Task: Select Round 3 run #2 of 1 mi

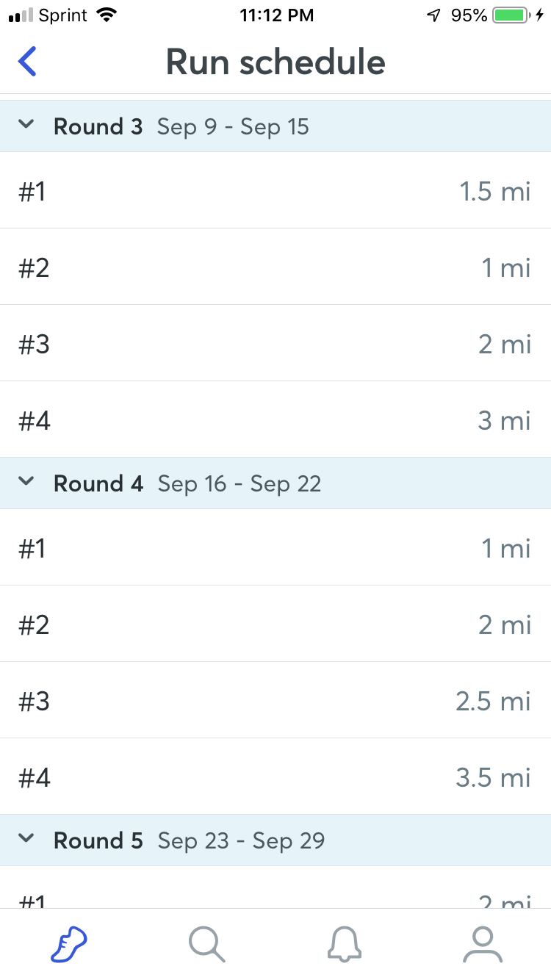Action: coord(275,267)
